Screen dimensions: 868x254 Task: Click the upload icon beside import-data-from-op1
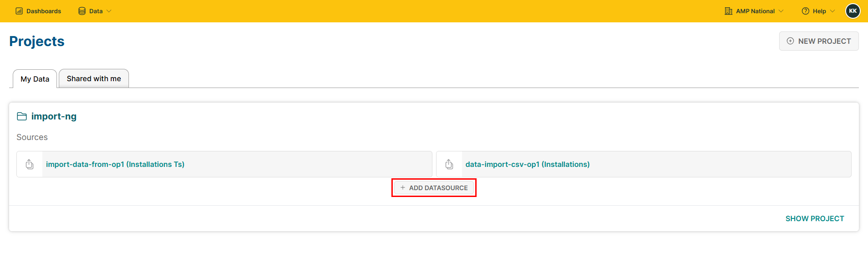click(x=30, y=164)
